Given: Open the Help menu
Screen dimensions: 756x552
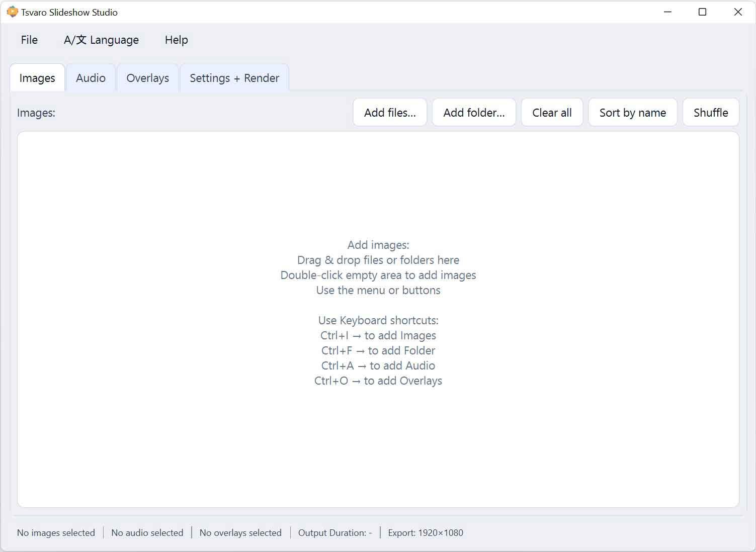Looking at the screenshot, I should coord(176,40).
